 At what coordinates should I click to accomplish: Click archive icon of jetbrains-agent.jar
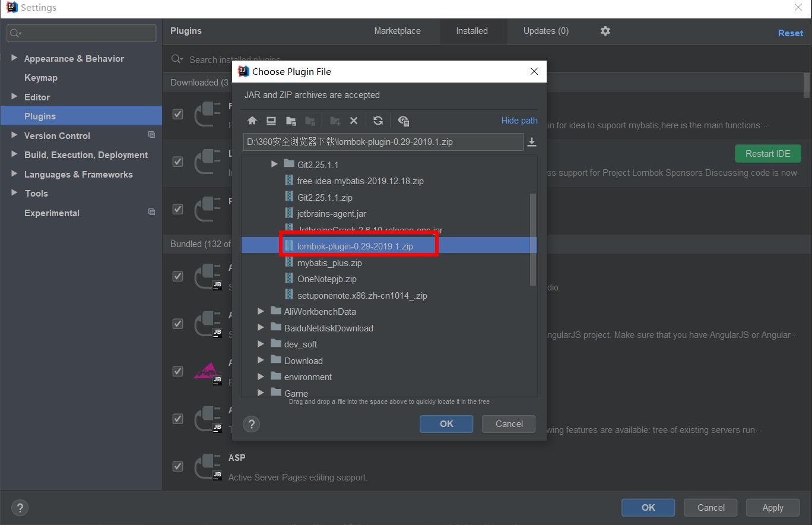click(x=289, y=213)
